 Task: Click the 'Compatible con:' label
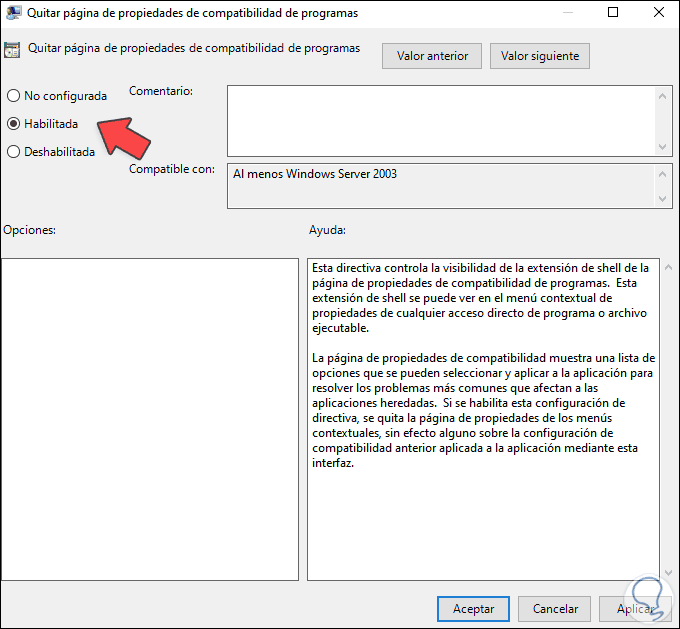point(172,169)
